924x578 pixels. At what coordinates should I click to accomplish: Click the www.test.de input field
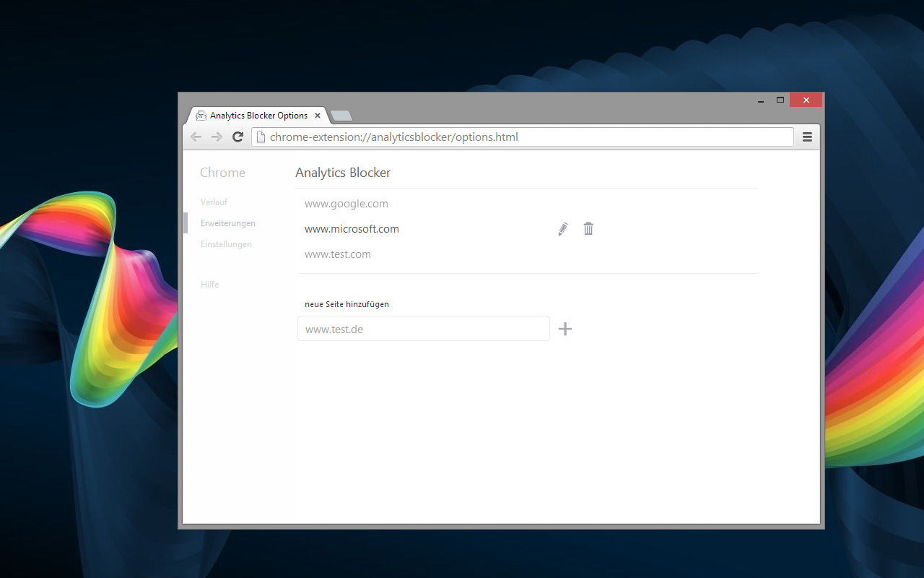click(x=423, y=328)
